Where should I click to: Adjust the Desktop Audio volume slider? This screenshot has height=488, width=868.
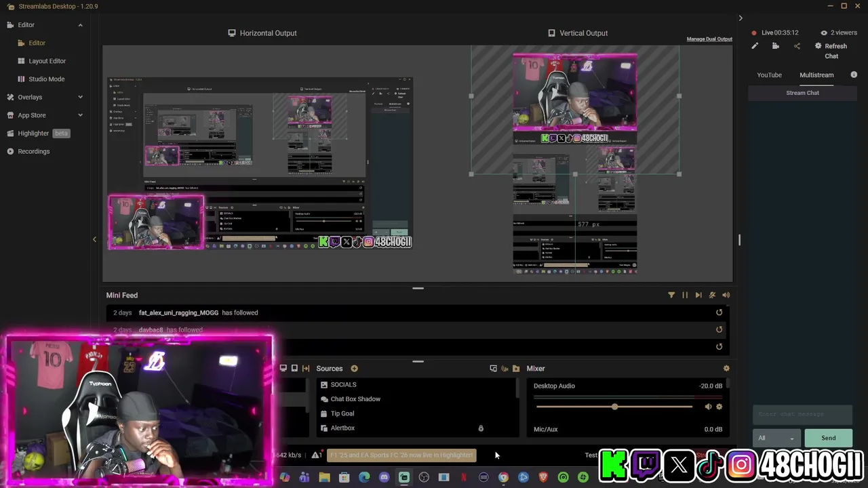click(614, 407)
